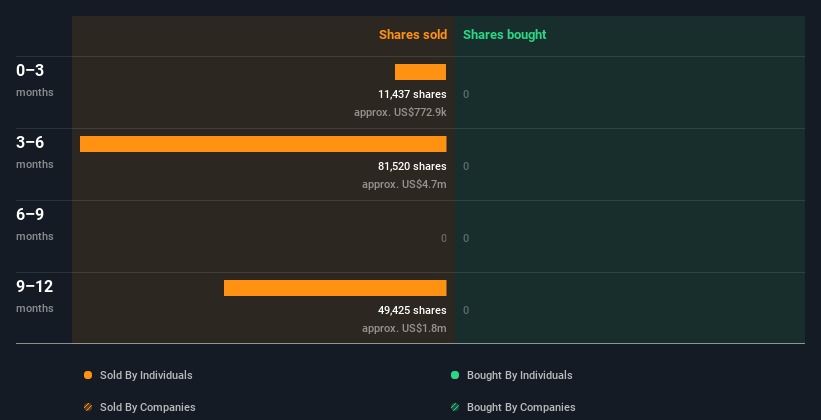The width and height of the screenshot is (821, 420).
Task: Click the 9–12 months orange bar
Action: coord(335,288)
